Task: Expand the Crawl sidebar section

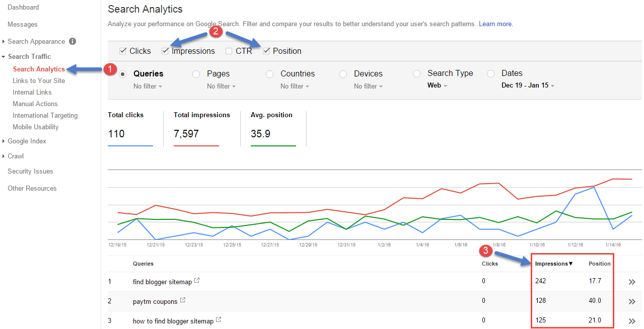Action: (x=16, y=156)
